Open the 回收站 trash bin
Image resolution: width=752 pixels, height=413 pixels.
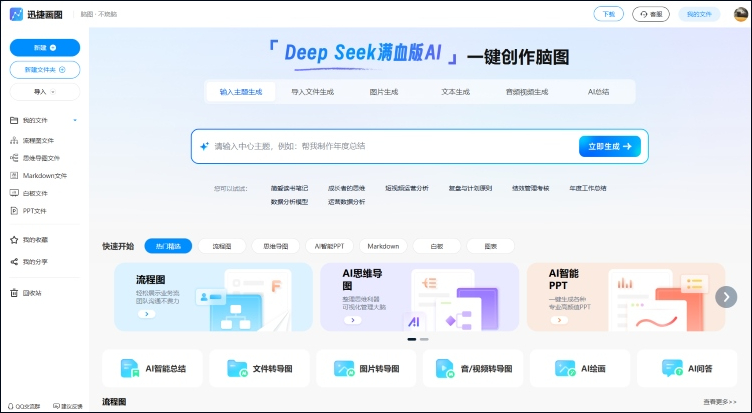click(x=32, y=293)
